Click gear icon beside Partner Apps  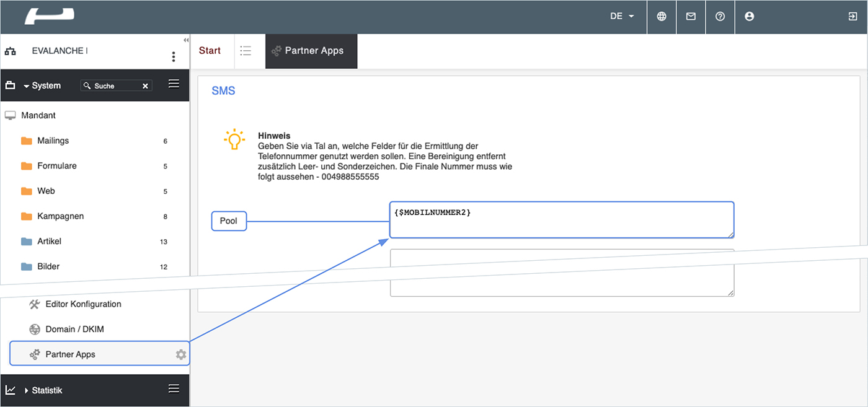coord(180,354)
